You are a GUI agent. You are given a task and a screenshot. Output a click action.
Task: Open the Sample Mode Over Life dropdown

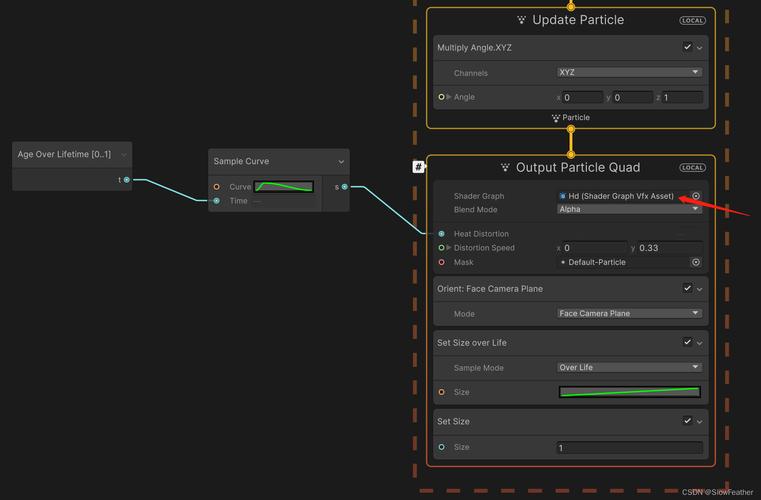[x=629, y=367]
